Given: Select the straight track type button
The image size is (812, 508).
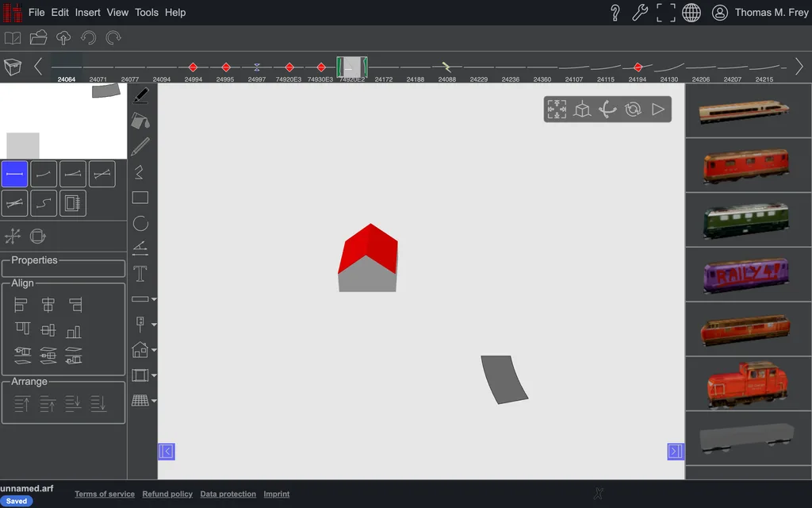Looking at the screenshot, I should [x=14, y=174].
